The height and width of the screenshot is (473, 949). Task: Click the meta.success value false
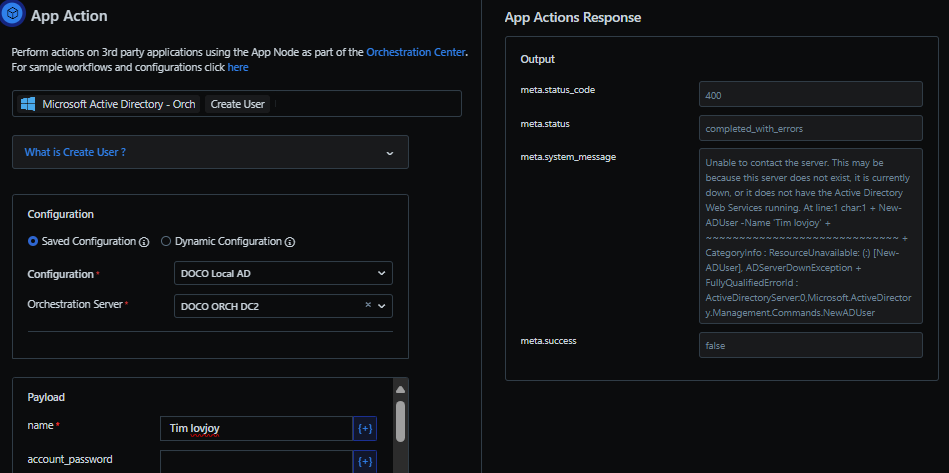pos(810,345)
